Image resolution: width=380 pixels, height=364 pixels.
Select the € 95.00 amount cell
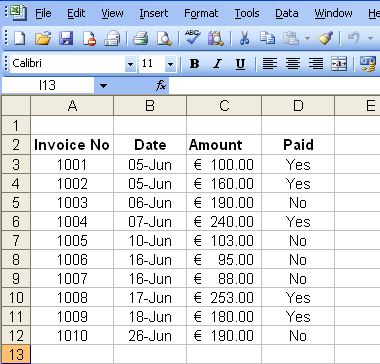click(x=224, y=259)
